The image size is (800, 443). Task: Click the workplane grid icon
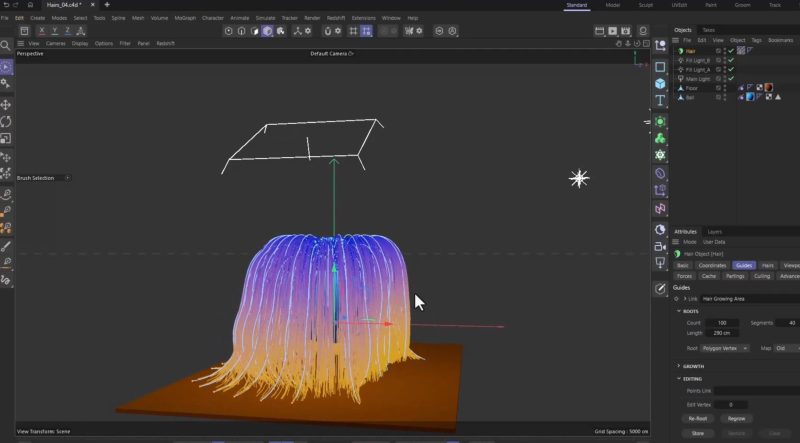click(353, 31)
